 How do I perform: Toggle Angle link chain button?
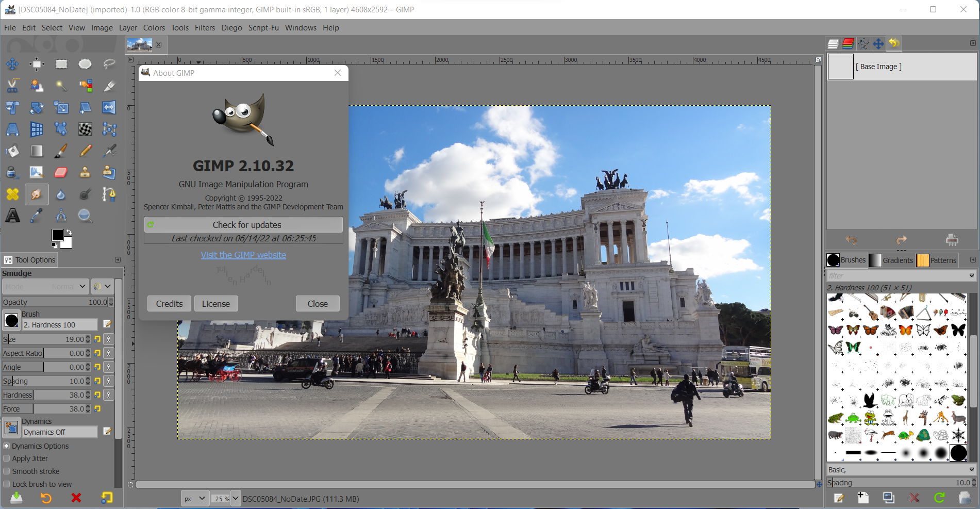pyautogui.click(x=109, y=367)
